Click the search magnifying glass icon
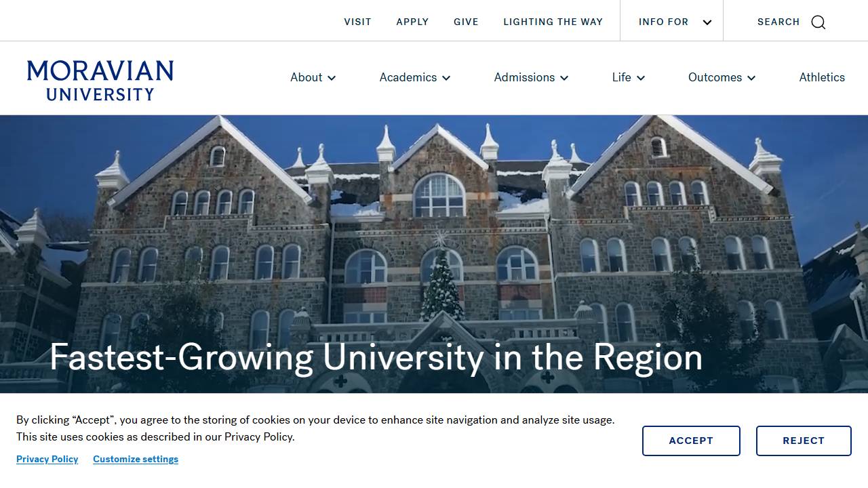 coord(818,22)
